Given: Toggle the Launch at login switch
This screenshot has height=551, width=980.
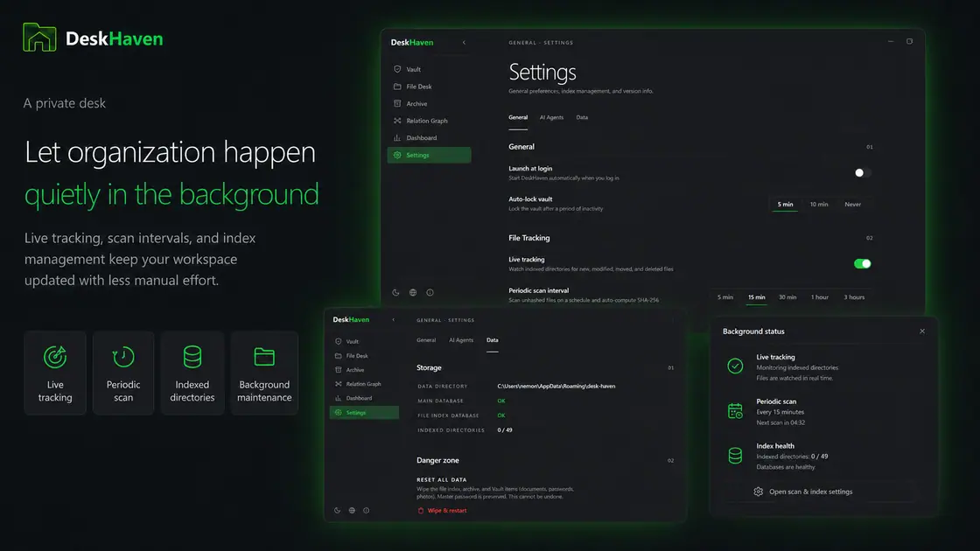Looking at the screenshot, I should [x=863, y=173].
